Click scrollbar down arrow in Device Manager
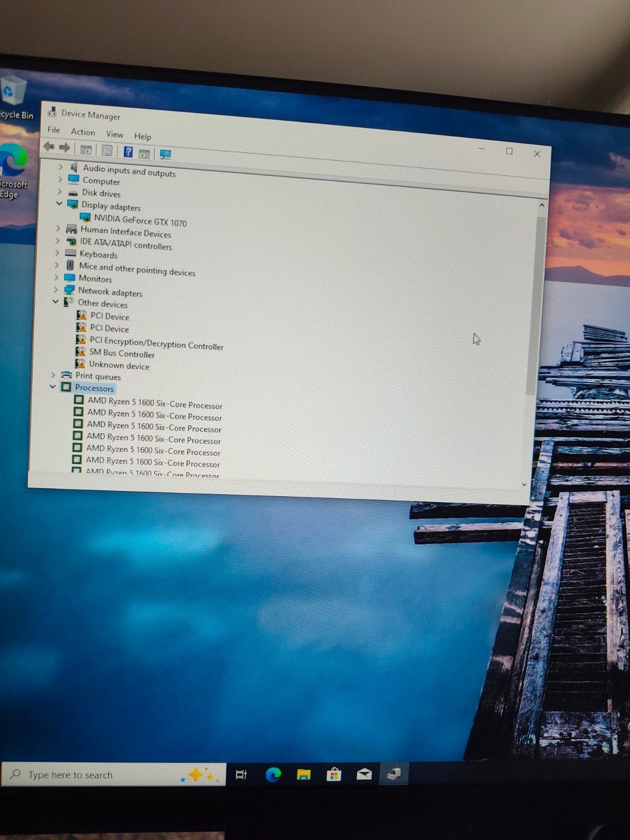 tap(524, 485)
